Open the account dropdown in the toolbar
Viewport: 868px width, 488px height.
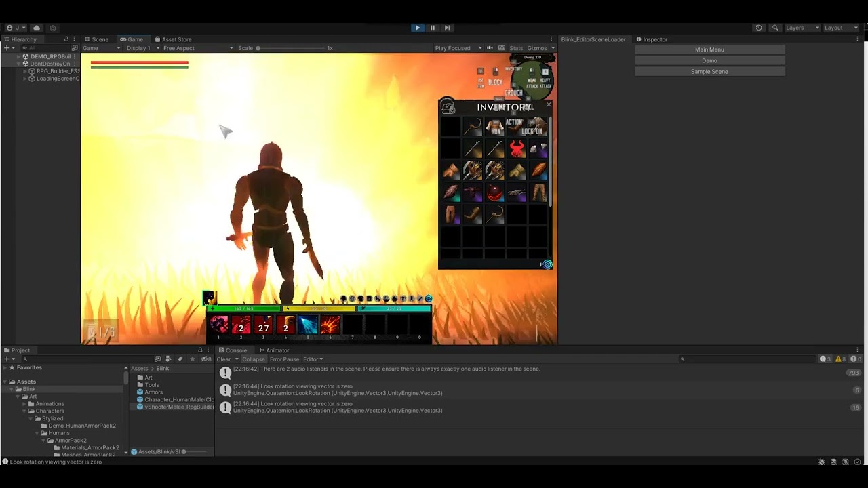pyautogui.click(x=14, y=28)
